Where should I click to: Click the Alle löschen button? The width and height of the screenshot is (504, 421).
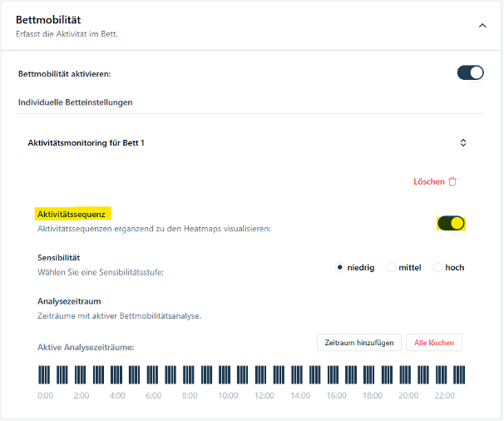(x=433, y=342)
